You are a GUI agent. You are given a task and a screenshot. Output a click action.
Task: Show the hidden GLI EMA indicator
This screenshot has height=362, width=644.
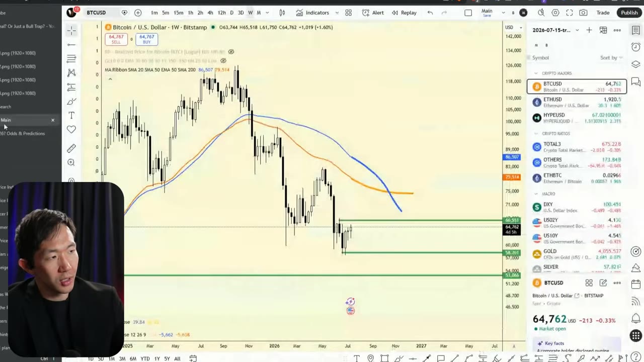click(223, 61)
